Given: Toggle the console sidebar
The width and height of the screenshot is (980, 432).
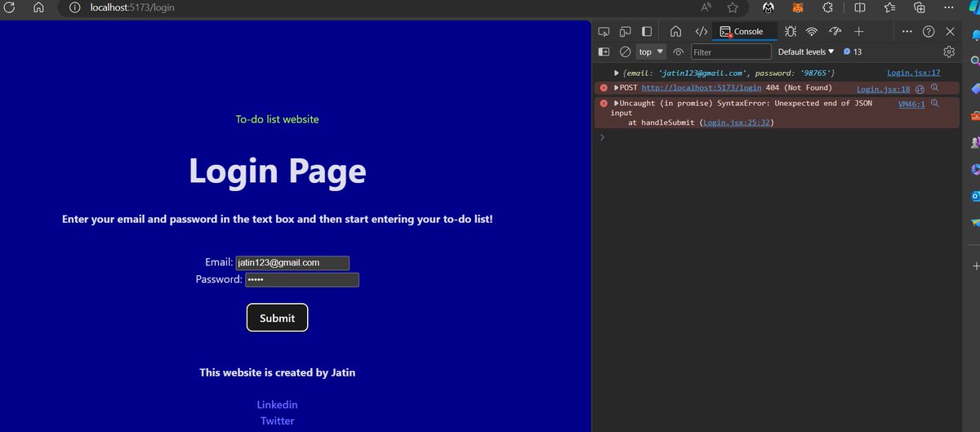Looking at the screenshot, I should click(604, 51).
